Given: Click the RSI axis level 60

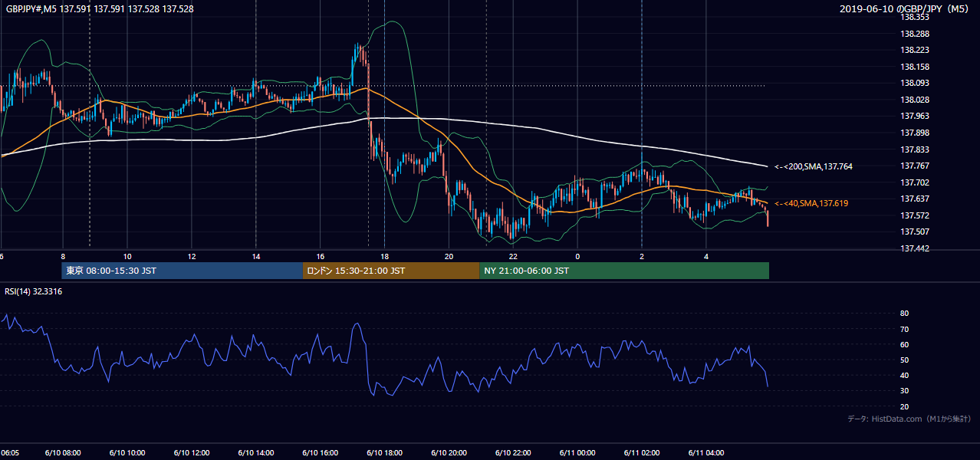Looking at the screenshot, I should pyautogui.click(x=905, y=344).
